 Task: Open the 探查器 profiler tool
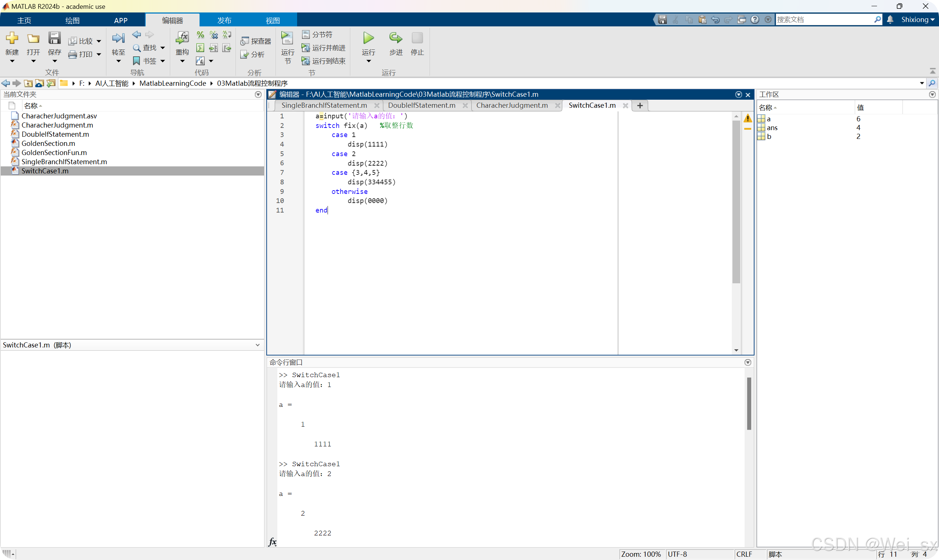(x=256, y=40)
